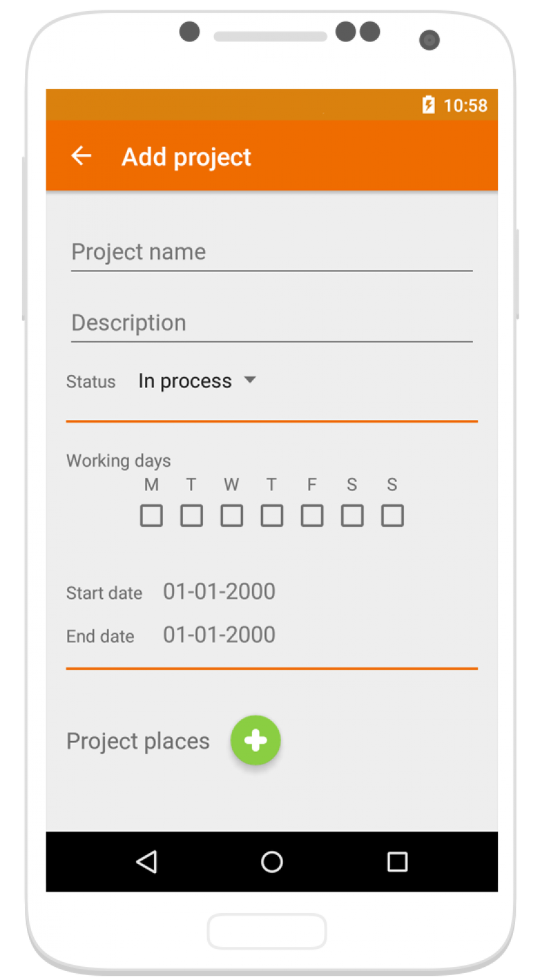Image resolution: width=540 pixels, height=980 pixels.
Task: Select the Thursday working day checkbox
Action: coord(271,515)
